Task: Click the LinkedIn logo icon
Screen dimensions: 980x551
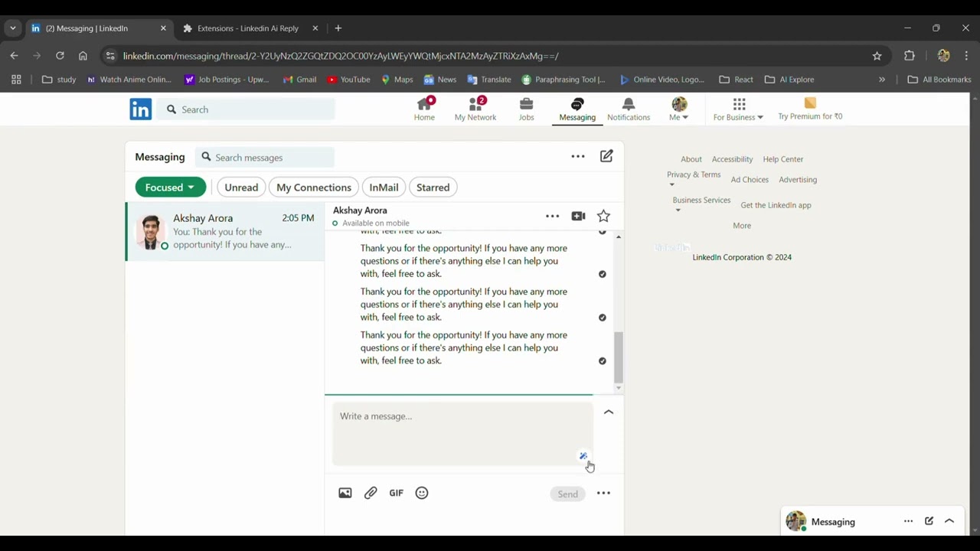Action: [x=141, y=109]
